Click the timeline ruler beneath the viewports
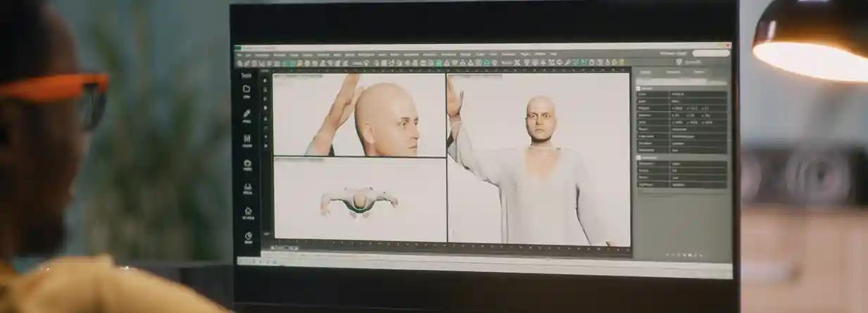Screen dimensions: 868x313 451,246
